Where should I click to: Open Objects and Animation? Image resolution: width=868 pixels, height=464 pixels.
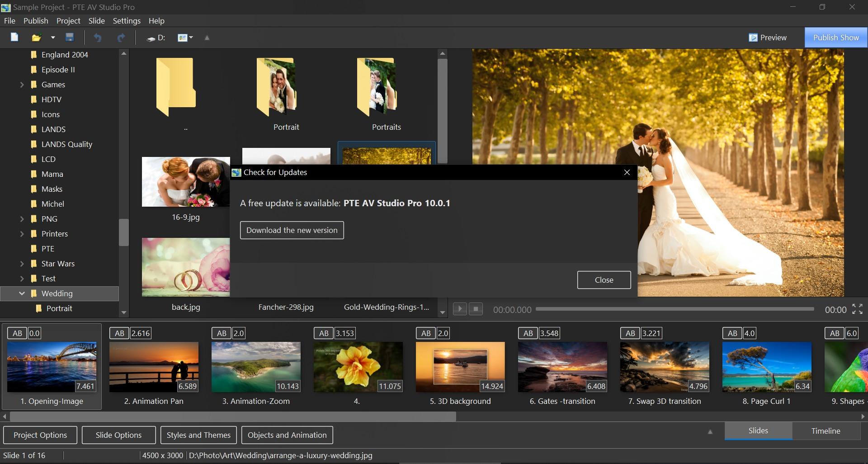(x=287, y=435)
